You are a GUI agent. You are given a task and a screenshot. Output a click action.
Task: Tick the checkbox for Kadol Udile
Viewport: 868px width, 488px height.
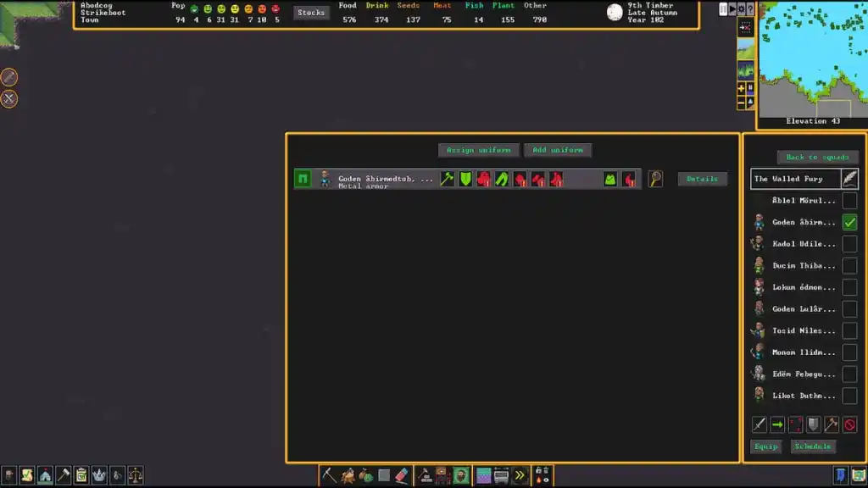[x=849, y=243]
